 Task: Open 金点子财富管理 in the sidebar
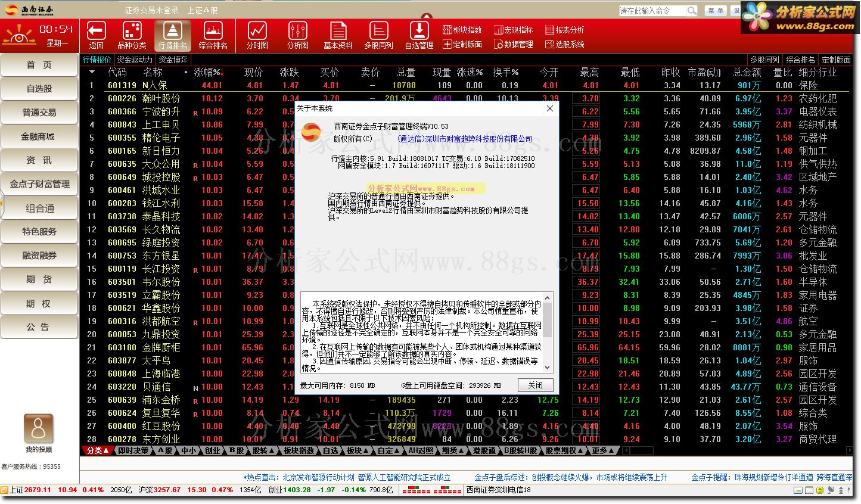click(x=39, y=184)
